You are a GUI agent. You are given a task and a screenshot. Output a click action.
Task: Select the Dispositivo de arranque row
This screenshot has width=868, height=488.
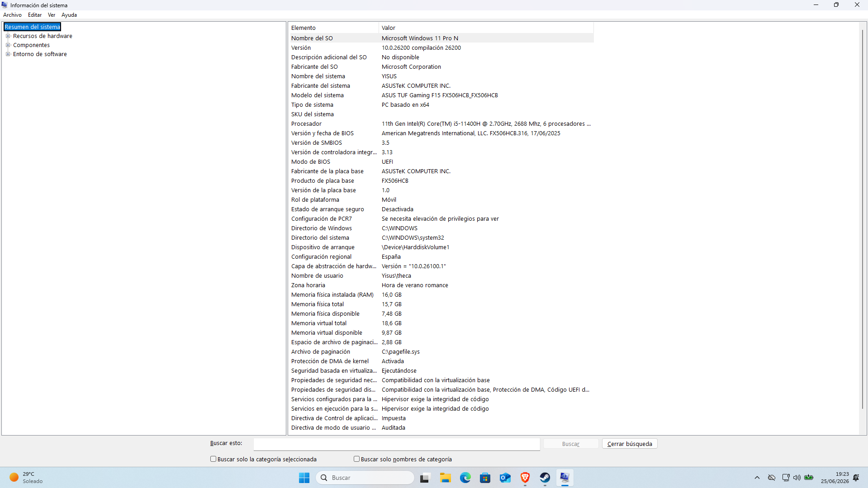point(441,247)
